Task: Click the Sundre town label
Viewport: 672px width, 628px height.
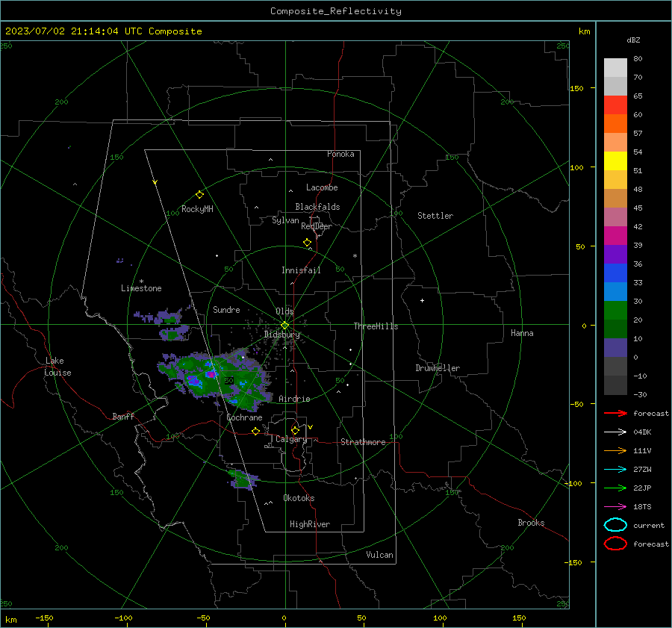Action: (x=226, y=309)
